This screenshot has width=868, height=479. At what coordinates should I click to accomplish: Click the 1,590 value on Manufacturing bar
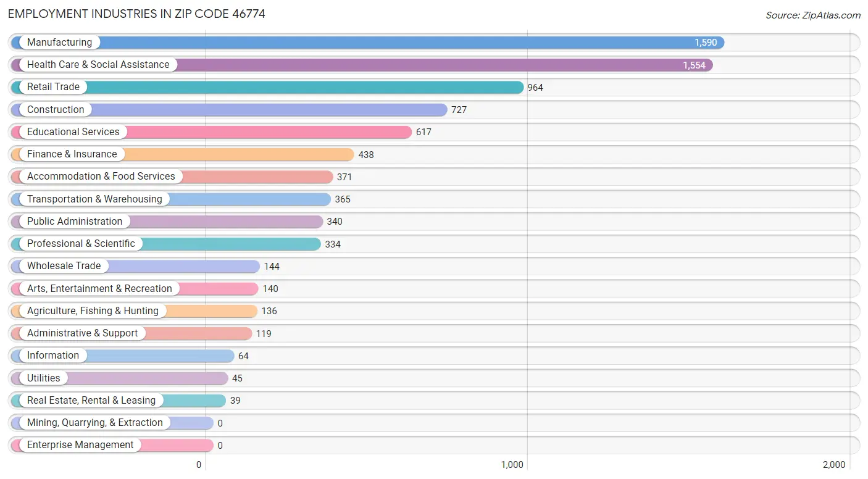click(x=706, y=43)
